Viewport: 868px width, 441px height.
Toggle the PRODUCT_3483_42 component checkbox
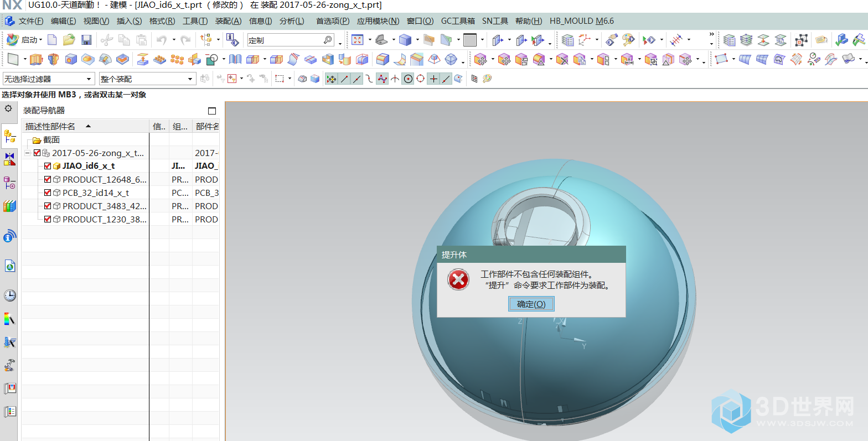pyautogui.click(x=48, y=206)
